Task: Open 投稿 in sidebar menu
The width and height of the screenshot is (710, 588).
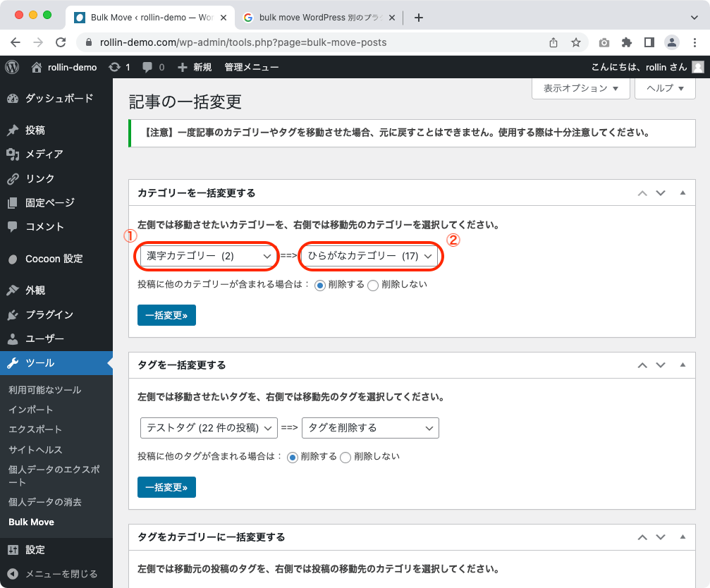Action: click(56, 130)
